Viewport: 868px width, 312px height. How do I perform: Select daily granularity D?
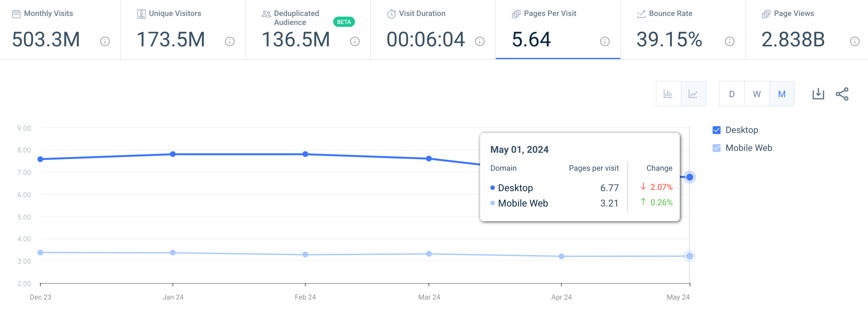[732, 94]
